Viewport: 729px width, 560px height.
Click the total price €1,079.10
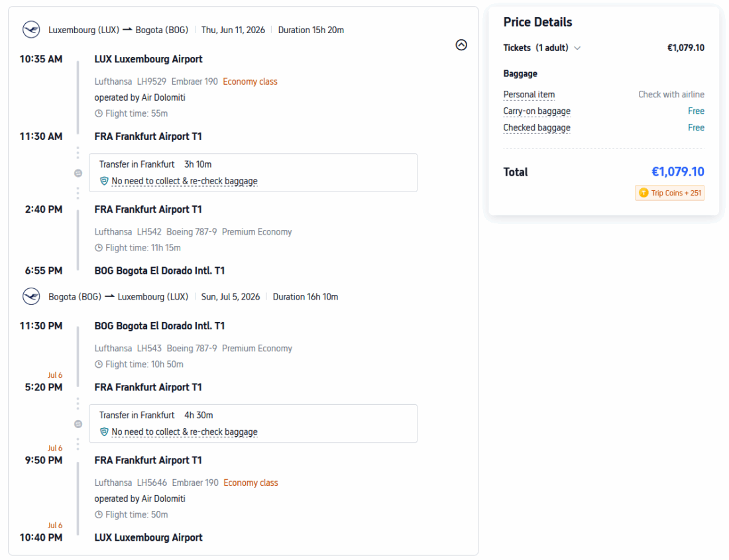click(677, 172)
